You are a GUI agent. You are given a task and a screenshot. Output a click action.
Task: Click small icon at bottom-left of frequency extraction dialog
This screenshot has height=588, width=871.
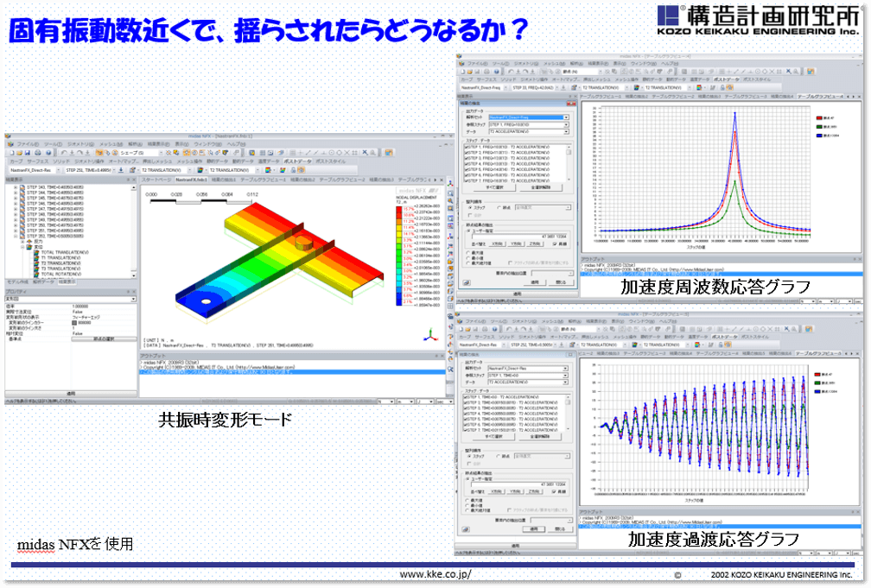click(467, 282)
